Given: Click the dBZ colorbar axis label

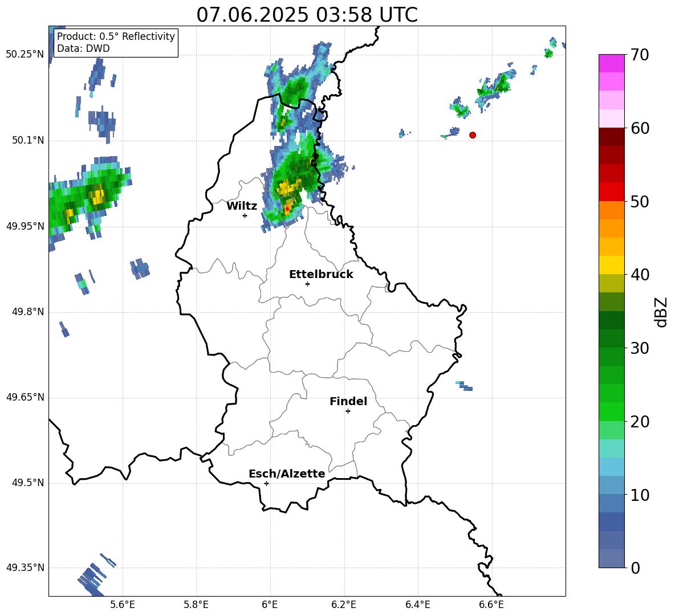Looking at the screenshot, I should [x=661, y=312].
